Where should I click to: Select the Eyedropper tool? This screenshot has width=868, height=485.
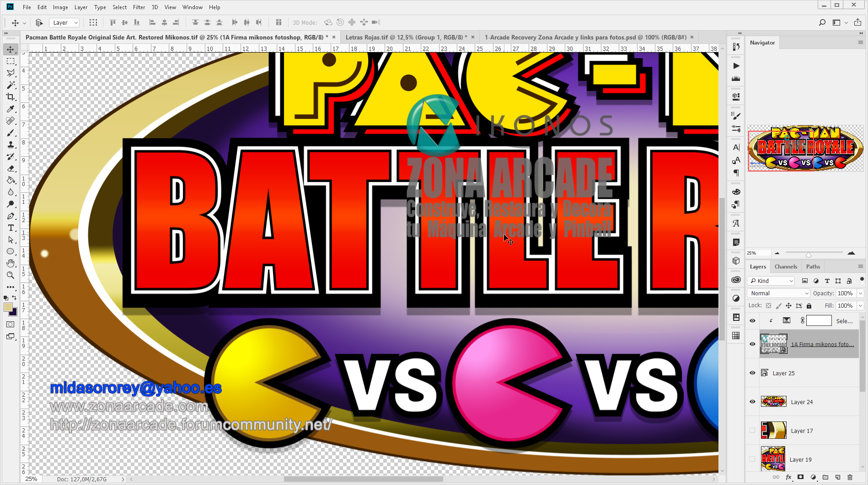click(11, 109)
